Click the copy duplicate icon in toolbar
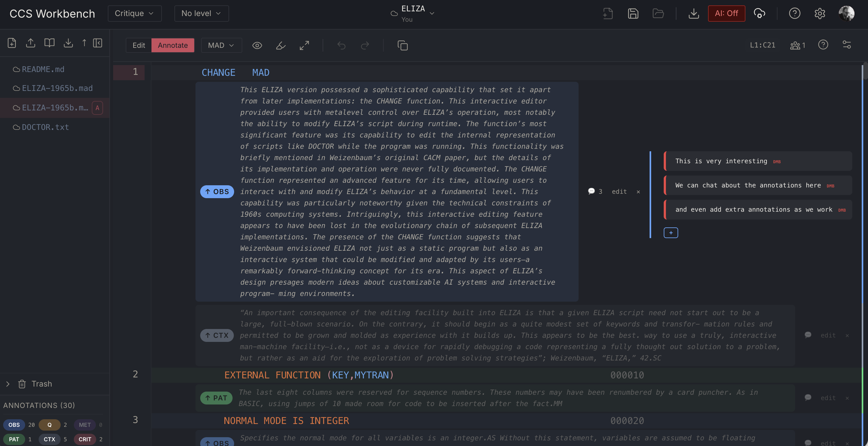This screenshot has height=446, width=868. (x=402, y=45)
